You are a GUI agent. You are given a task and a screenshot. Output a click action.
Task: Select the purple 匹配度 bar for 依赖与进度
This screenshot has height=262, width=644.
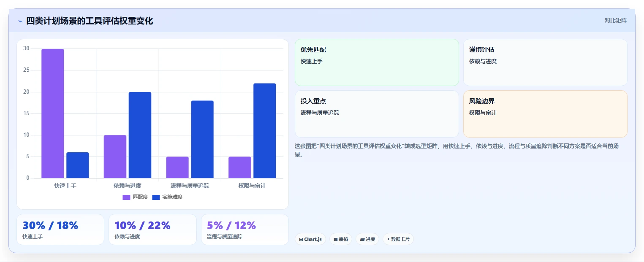(x=115, y=157)
